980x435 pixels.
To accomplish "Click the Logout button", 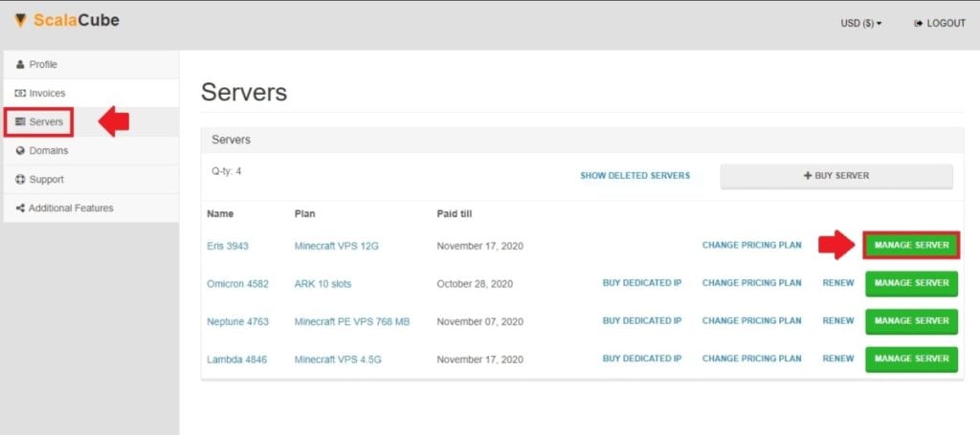I will [x=940, y=23].
